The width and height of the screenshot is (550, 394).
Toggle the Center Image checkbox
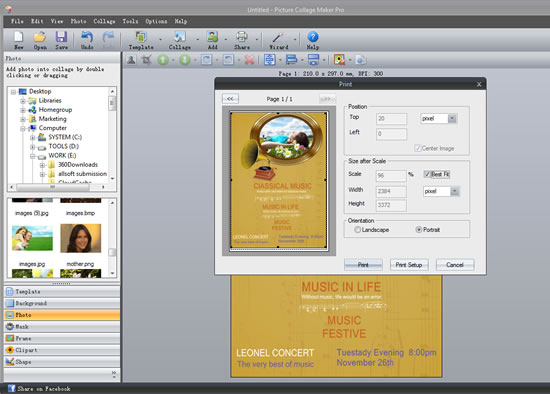click(x=418, y=148)
